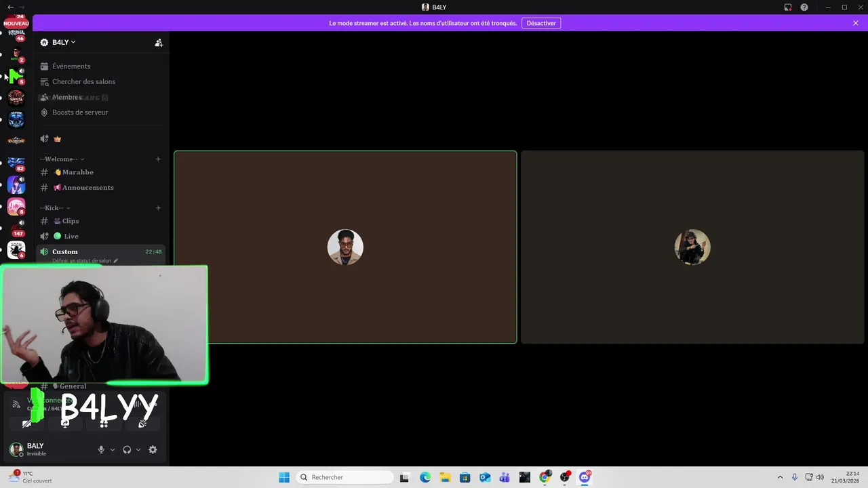The height and width of the screenshot is (488, 868).
Task: Click the Rechercher taskbar search box
Action: (345, 477)
